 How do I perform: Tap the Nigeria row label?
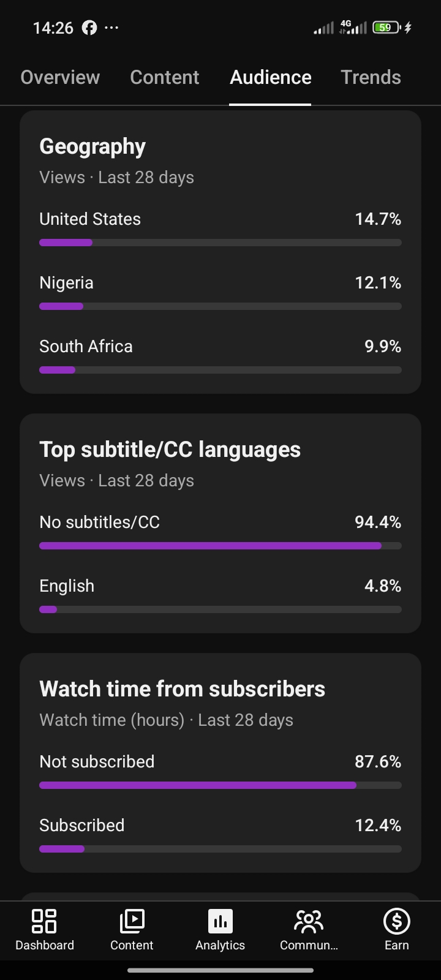click(66, 283)
